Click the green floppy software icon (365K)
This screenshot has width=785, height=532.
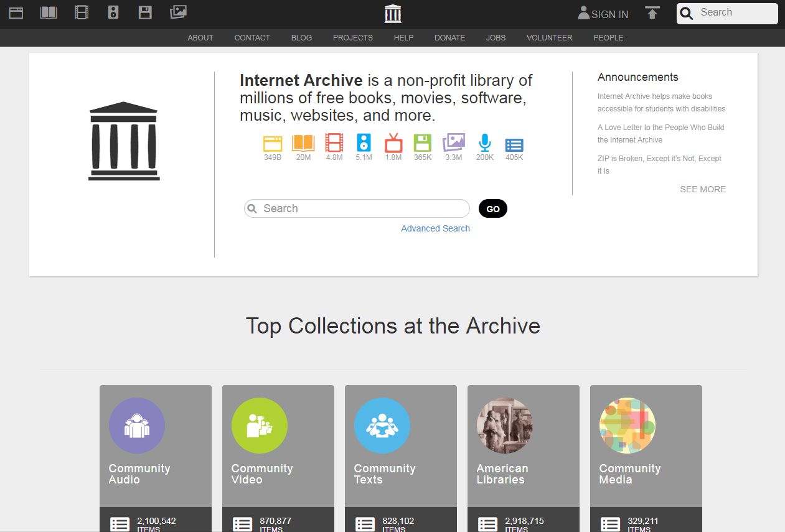pos(423,143)
